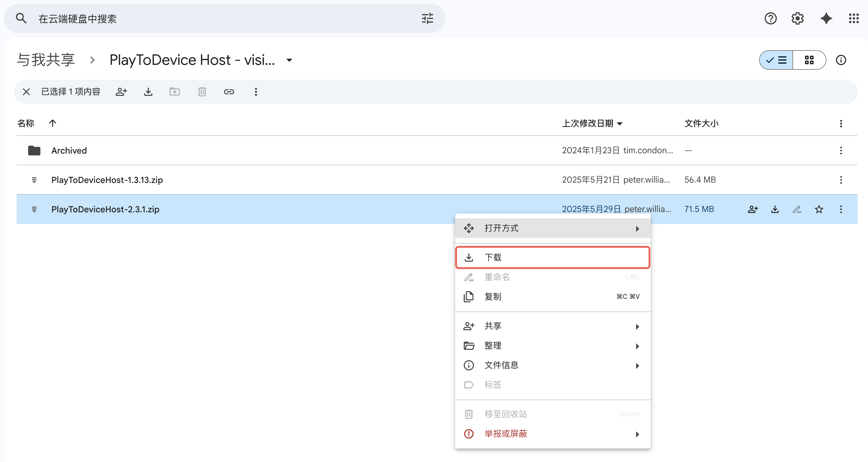Open the Settings gear
Screen dimensions: 868x462
tap(797, 18)
